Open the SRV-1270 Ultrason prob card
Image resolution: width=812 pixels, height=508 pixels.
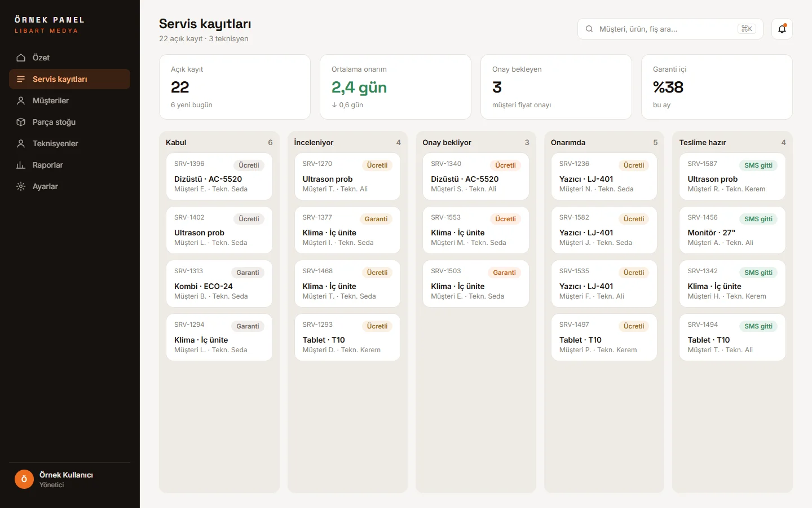(347, 176)
